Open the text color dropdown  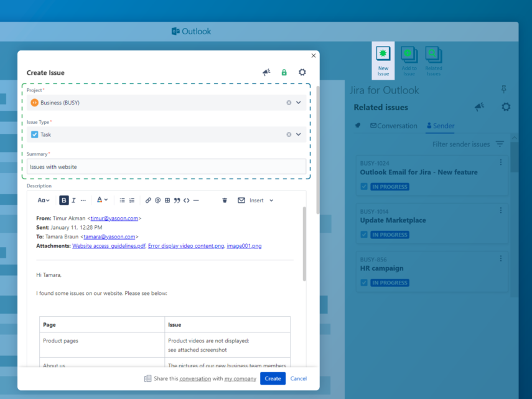(x=102, y=200)
